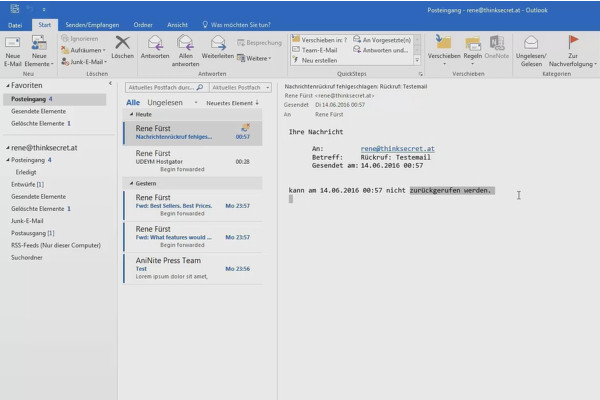Viewport: 600px width, 400px height.
Task: Click the Besprechung reply button
Action: click(x=259, y=42)
